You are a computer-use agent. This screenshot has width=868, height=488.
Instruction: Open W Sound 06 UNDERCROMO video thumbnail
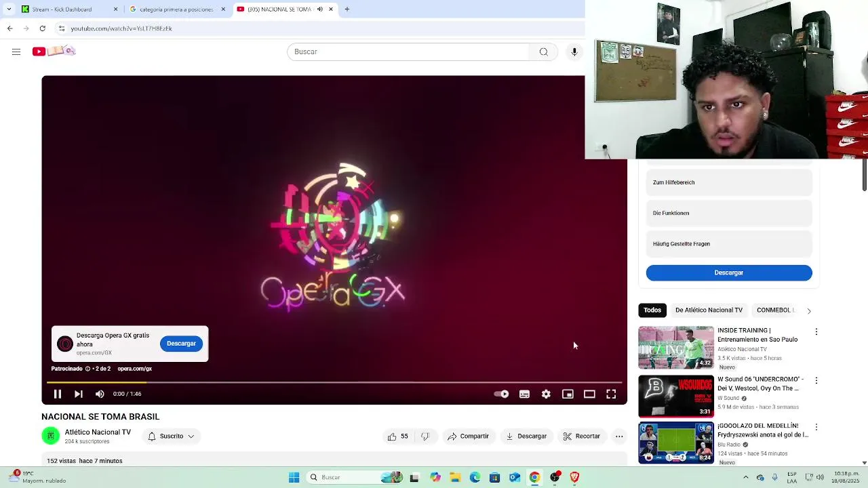676,396
